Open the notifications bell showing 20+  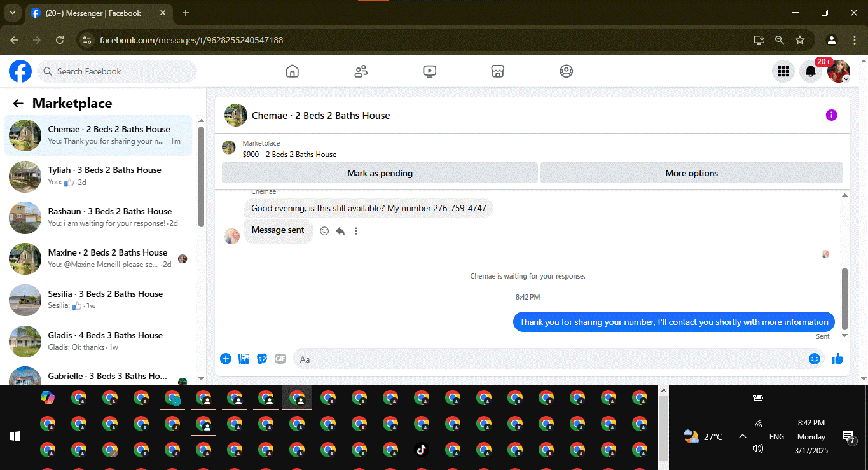(x=811, y=71)
